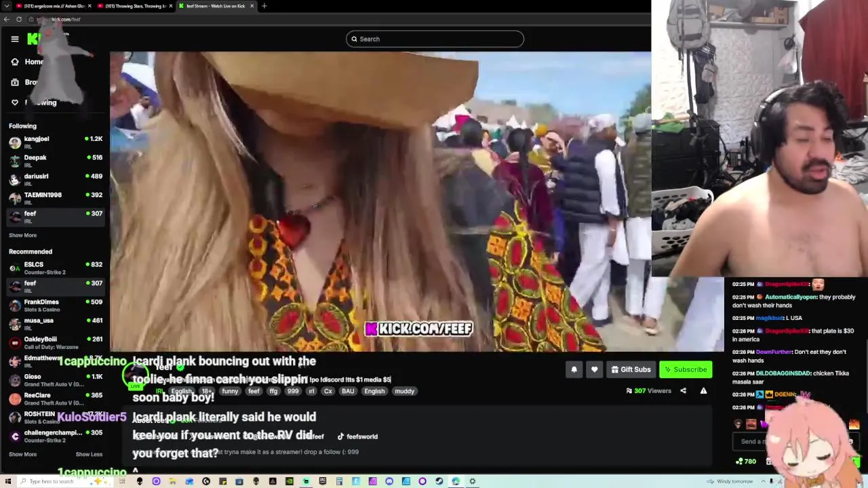Open OakleyBoiii Call of Duty channel
868x488 pixels.
coord(56,342)
